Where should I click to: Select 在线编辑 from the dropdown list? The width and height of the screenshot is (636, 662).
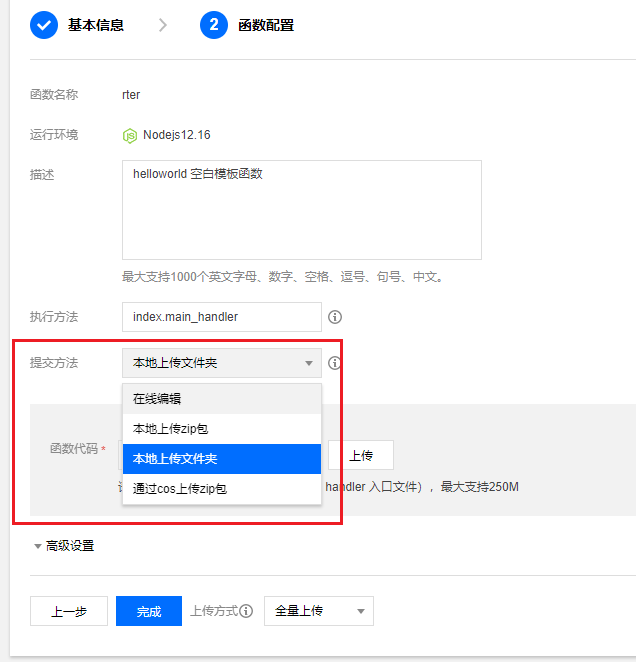tap(221, 399)
